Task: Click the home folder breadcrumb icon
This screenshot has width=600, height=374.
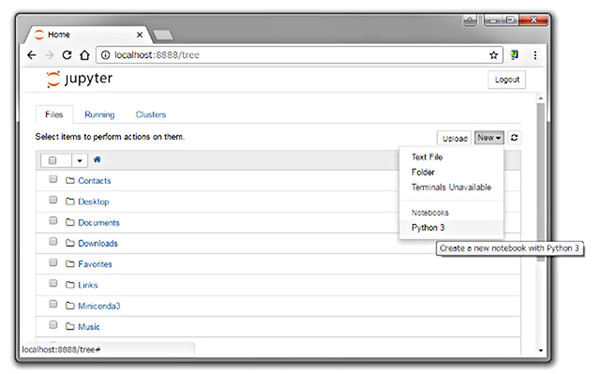Action: (x=97, y=160)
